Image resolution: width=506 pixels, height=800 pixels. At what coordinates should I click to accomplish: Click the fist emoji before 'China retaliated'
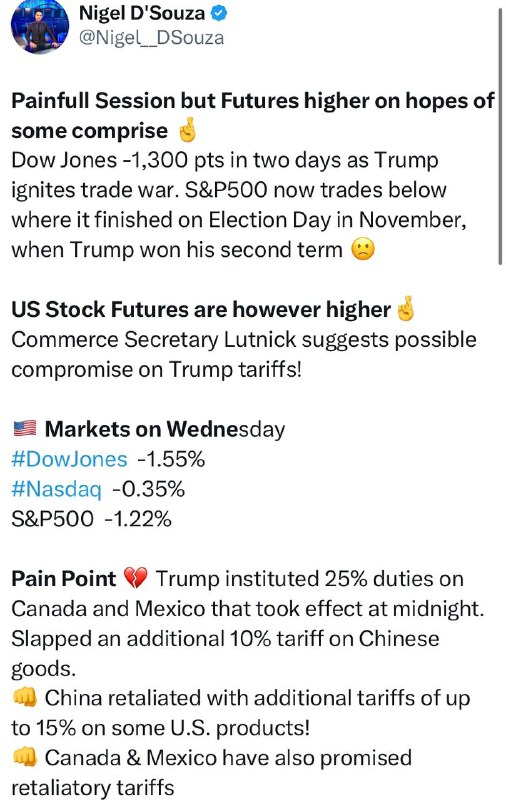pyautogui.click(x=24, y=698)
